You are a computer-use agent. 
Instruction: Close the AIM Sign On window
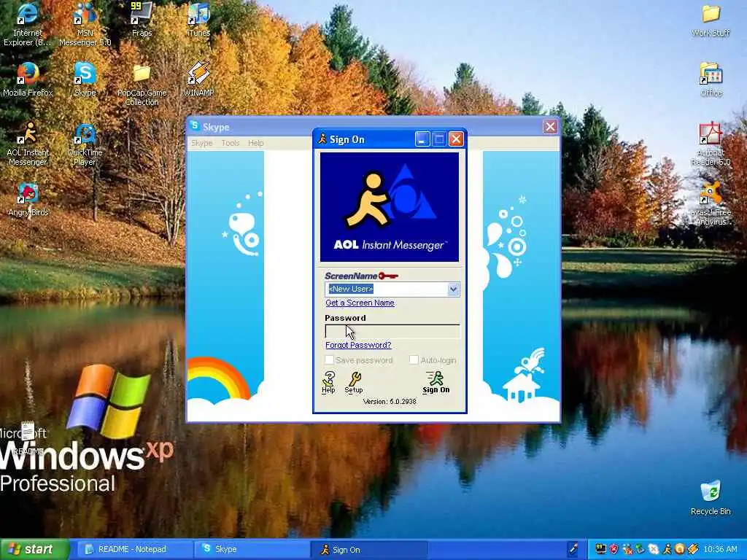[456, 139]
